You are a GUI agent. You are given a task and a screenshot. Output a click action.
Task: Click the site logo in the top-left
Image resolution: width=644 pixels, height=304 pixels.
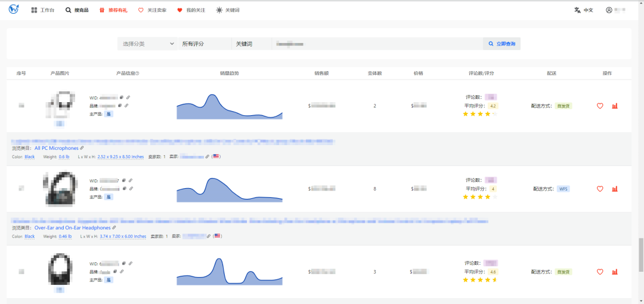(x=14, y=10)
